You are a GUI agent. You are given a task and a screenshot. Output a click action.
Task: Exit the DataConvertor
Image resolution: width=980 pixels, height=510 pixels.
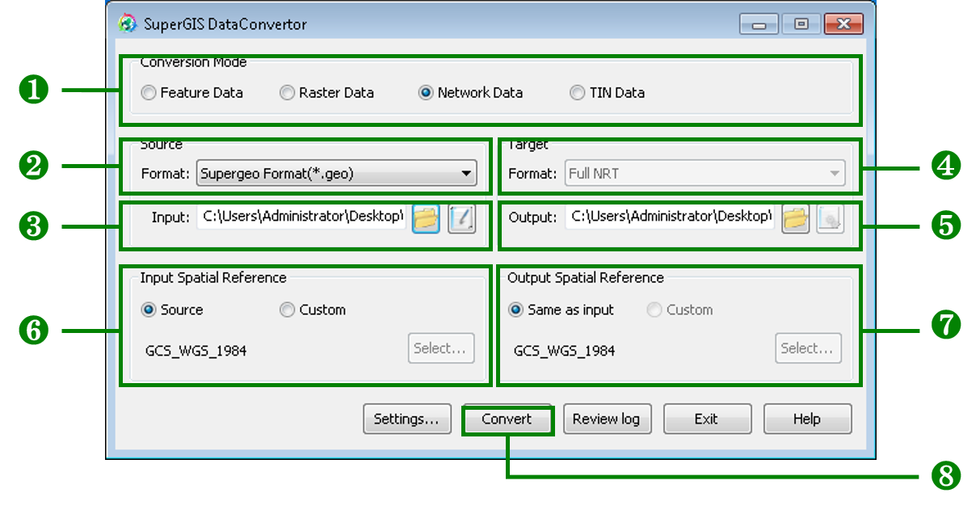[x=707, y=419]
